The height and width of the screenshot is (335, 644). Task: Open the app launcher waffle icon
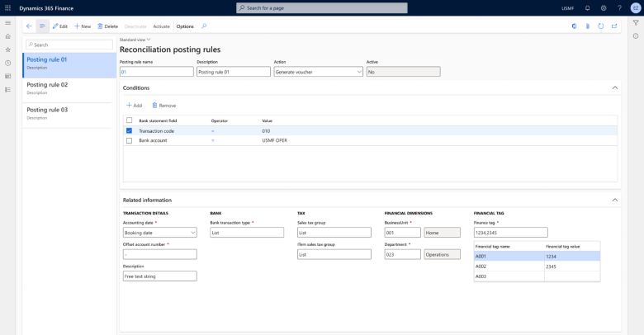[x=7, y=7]
